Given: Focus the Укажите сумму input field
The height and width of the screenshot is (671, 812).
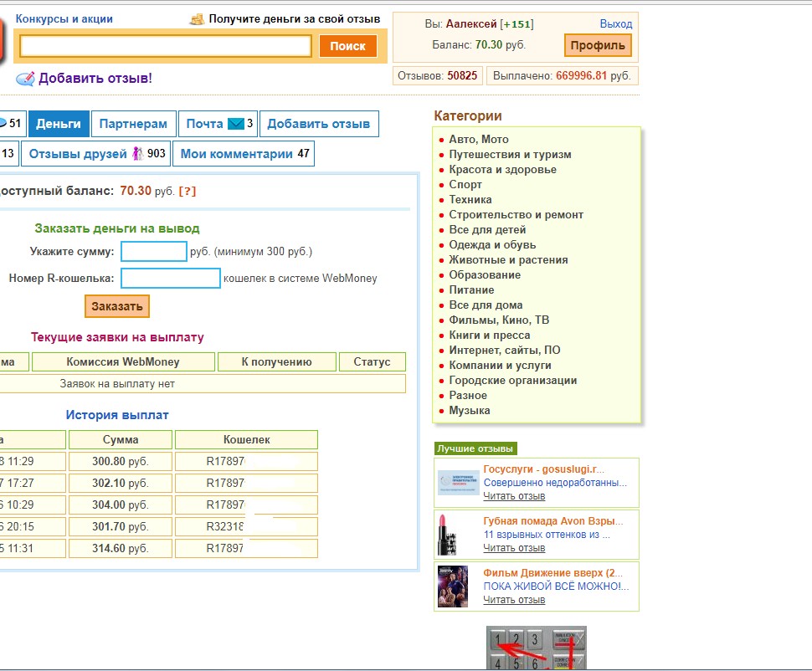Looking at the screenshot, I should click(x=154, y=251).
